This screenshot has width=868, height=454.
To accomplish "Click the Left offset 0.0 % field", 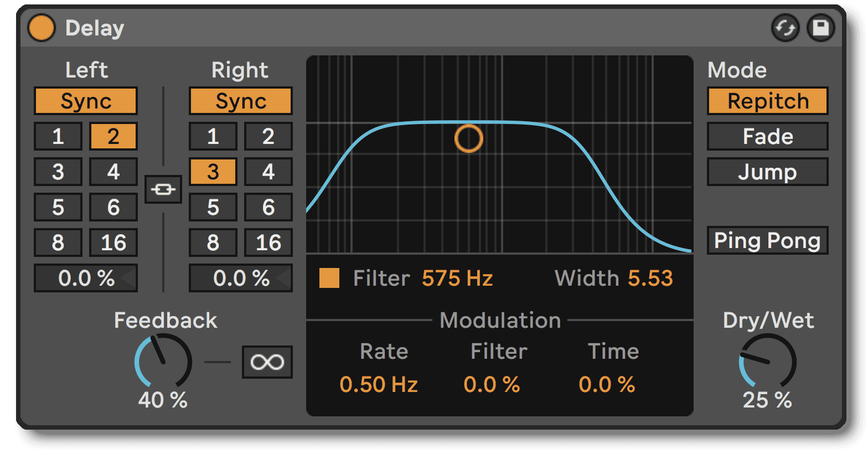I will pos(86,278).
